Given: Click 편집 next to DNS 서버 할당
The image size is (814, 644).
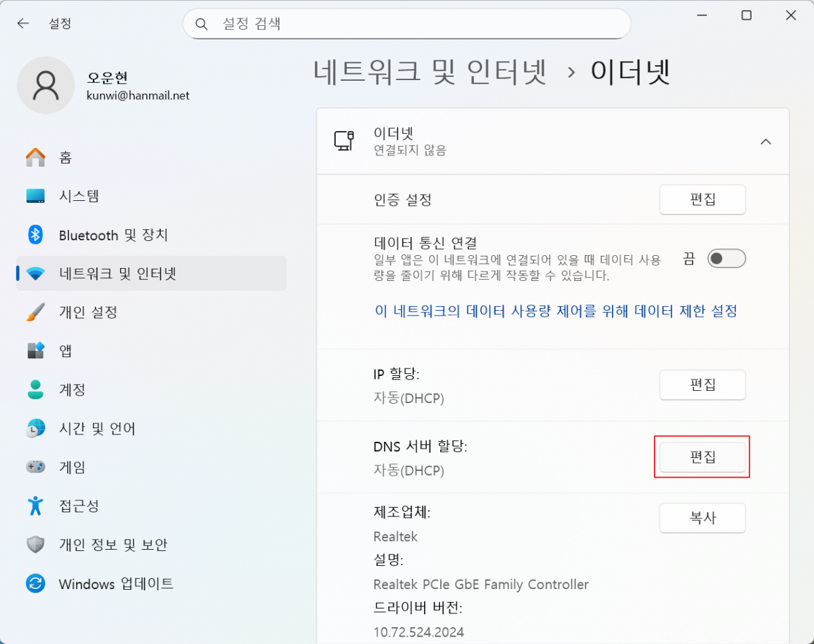Looking at the screenshot, I should [702, 457].
